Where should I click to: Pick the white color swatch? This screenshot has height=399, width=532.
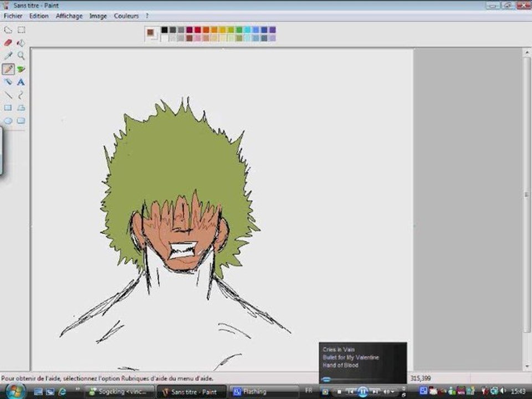click(x=164, y=38)
